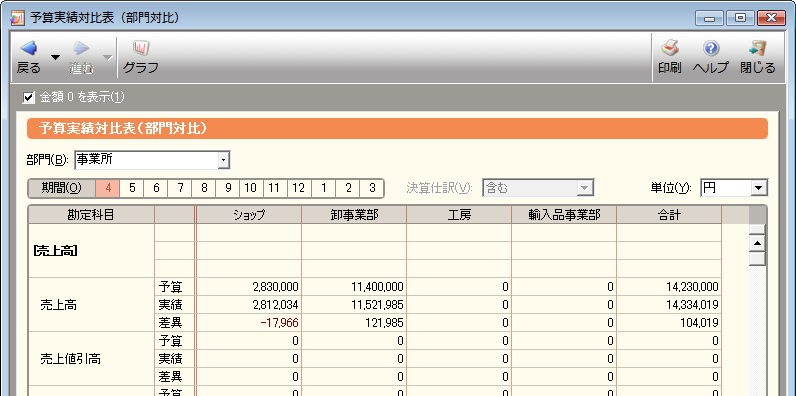
Task: Click the 卸事業部 column header
Action: click(354, 215)
